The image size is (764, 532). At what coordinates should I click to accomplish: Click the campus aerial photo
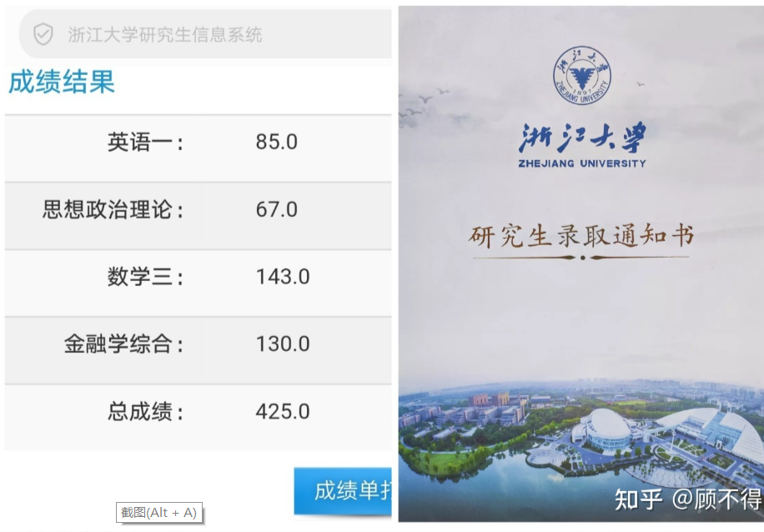pos(581,450)
